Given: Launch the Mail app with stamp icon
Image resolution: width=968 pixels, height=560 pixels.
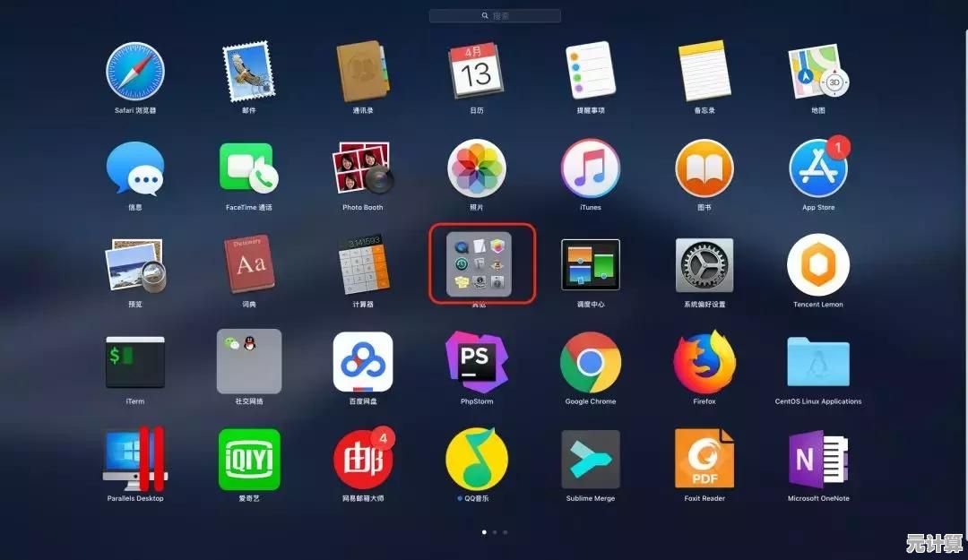Looking at the screenshot, I should 248,71.
